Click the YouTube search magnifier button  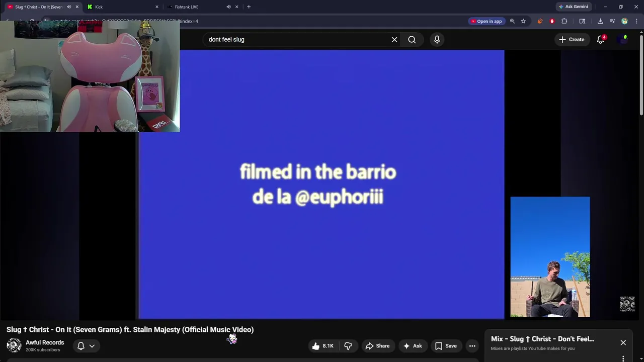point(412,39)
